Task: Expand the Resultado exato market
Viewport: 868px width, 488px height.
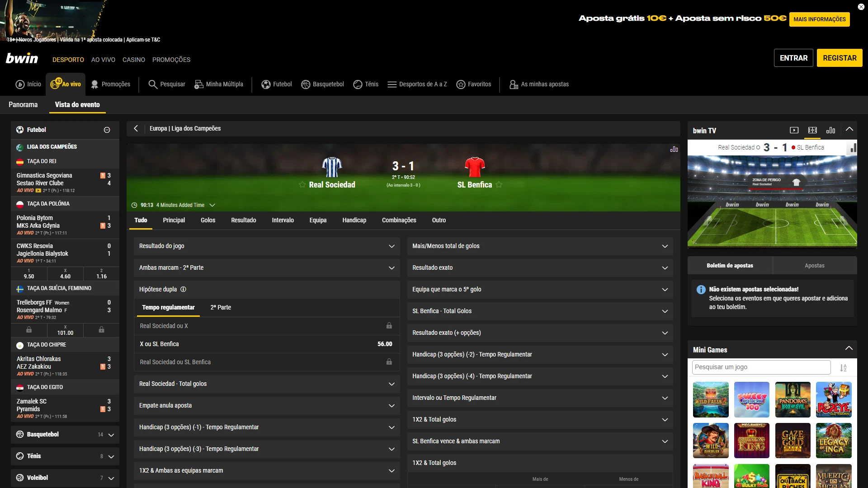Action: pos(540,268)
